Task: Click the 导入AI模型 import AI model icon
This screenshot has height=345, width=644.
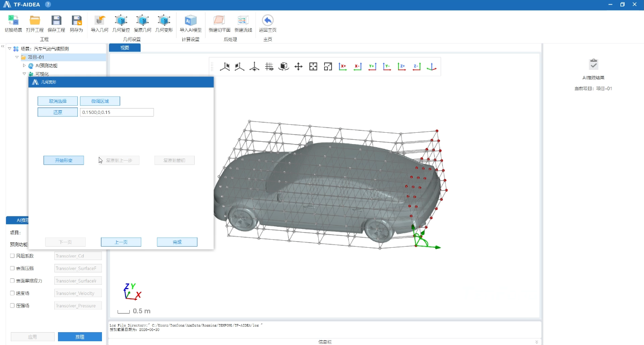Action: point(190,21)
